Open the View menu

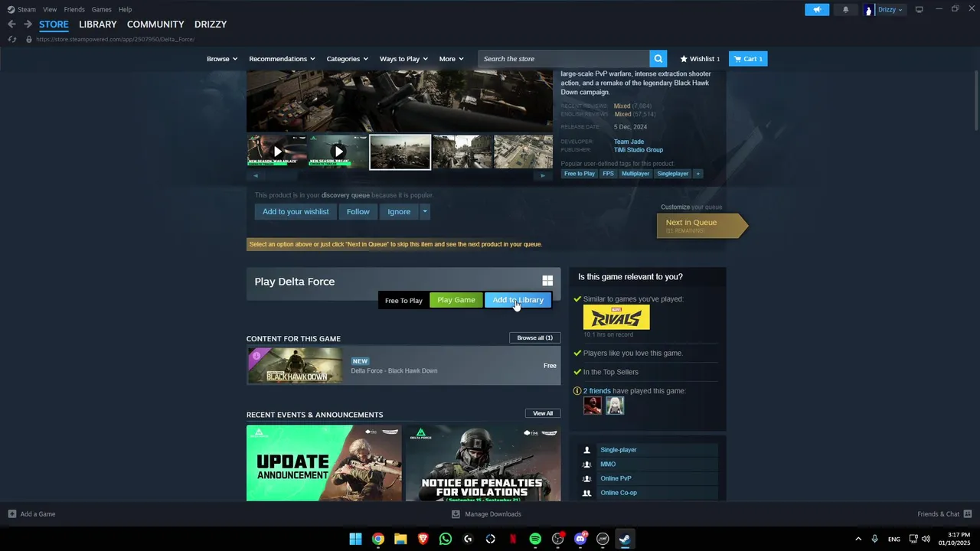point(50,9)
